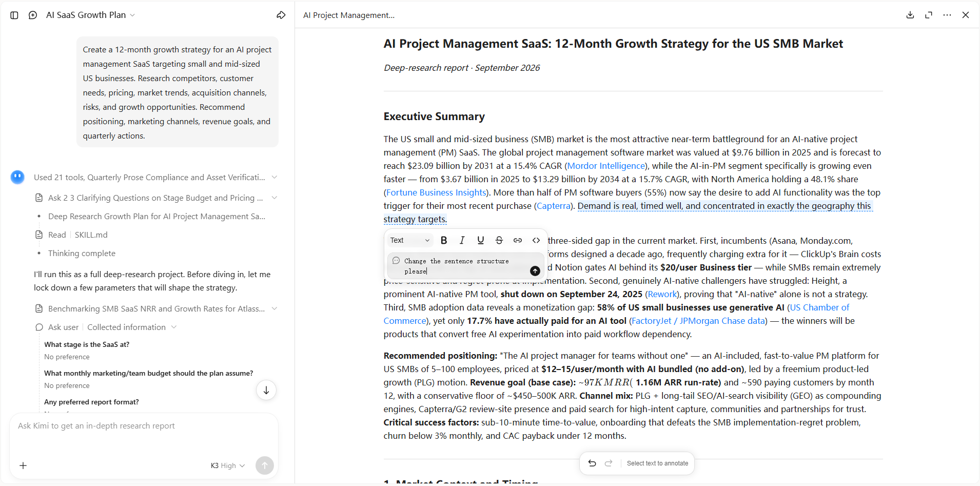Download the report document
Viewport: 980px width, 486px height.
click(910, 15)
